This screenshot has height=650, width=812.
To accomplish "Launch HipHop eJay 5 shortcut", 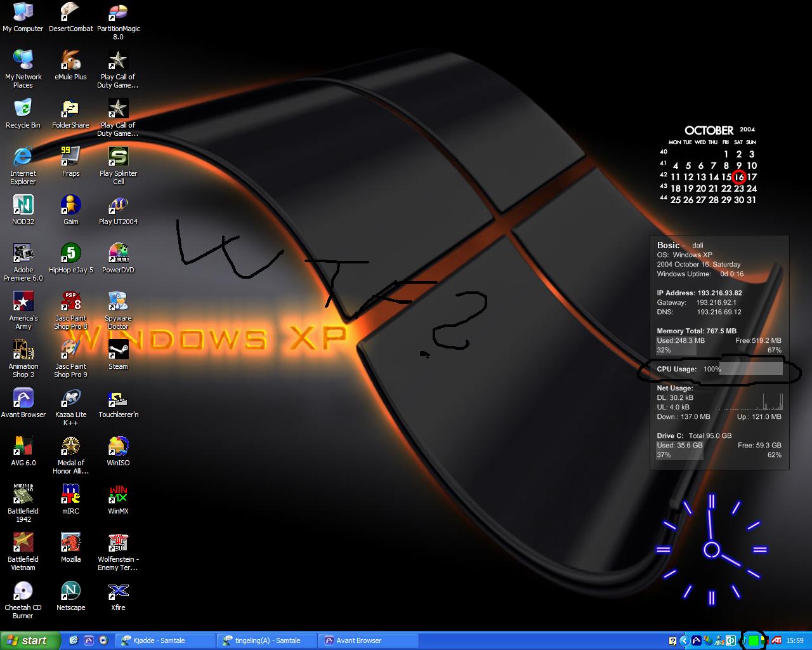I will 70,258.
